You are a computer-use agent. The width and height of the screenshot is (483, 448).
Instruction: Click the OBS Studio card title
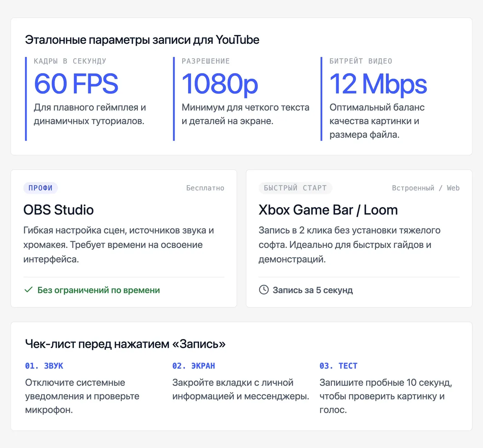pos(59,210)
